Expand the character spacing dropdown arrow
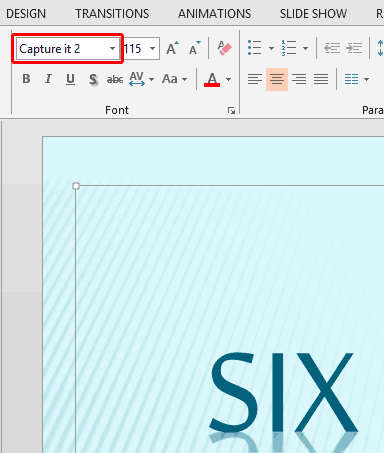The width and height of the screenshot is (384, 453). 152,79
